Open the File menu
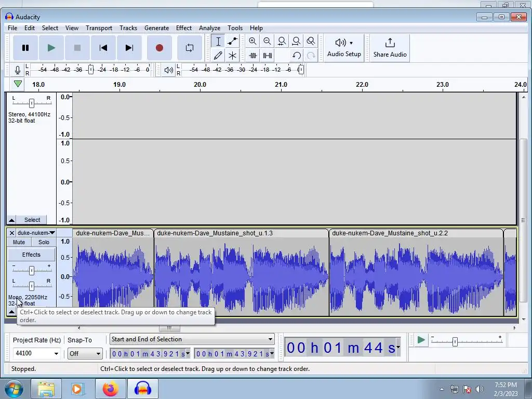This screenshot has height=399, width=532. (x=12, y=28)
